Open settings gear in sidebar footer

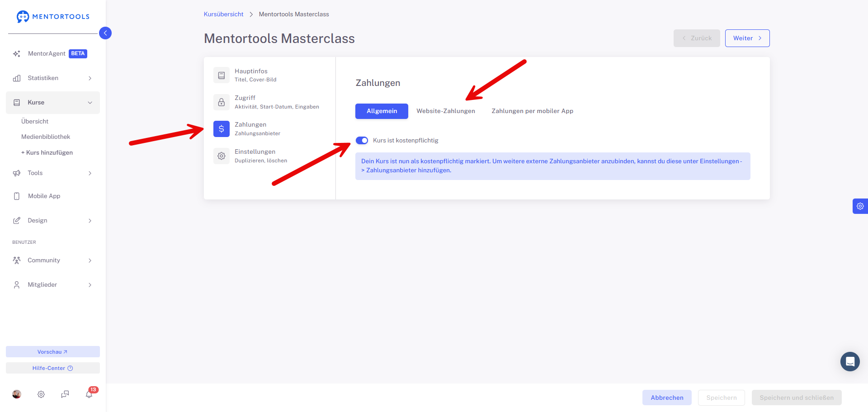coord(41,394)
